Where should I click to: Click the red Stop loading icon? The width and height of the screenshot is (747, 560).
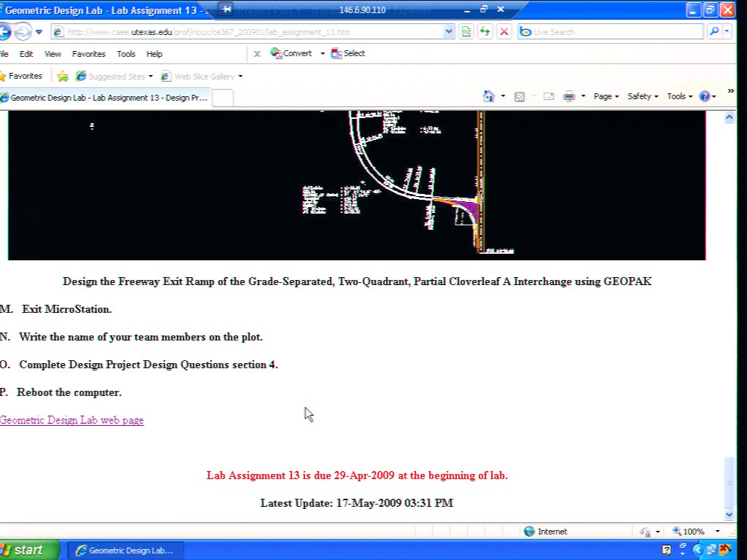504,32
